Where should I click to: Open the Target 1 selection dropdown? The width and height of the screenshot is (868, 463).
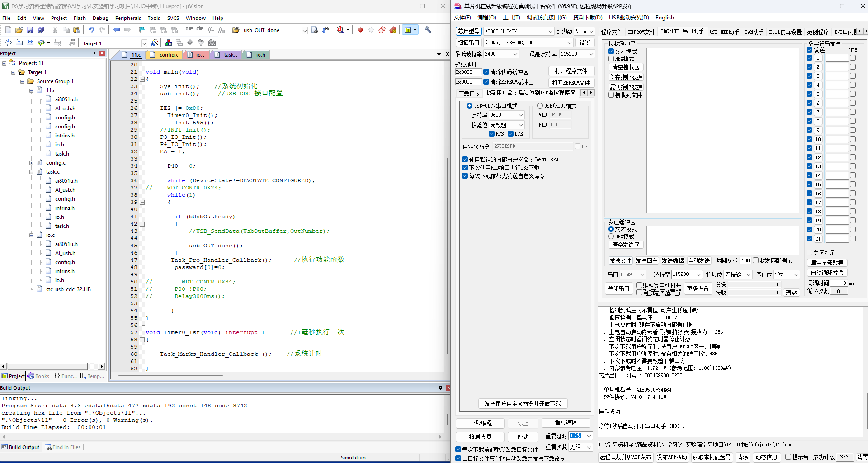(x=144, y=43)
